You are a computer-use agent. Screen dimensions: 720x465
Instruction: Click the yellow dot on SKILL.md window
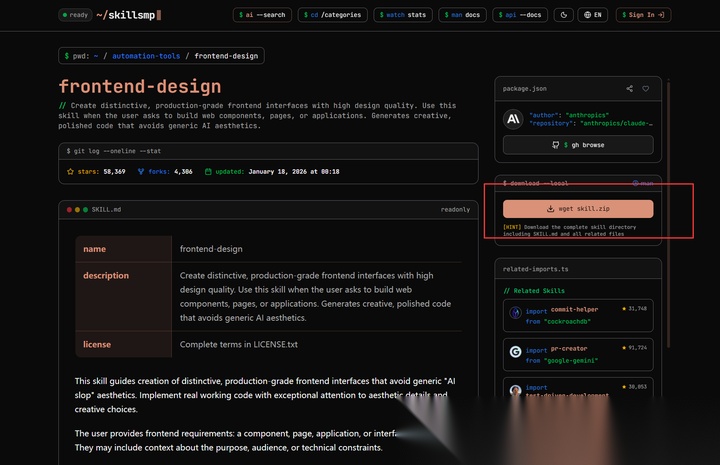click(x=77, y=210)
